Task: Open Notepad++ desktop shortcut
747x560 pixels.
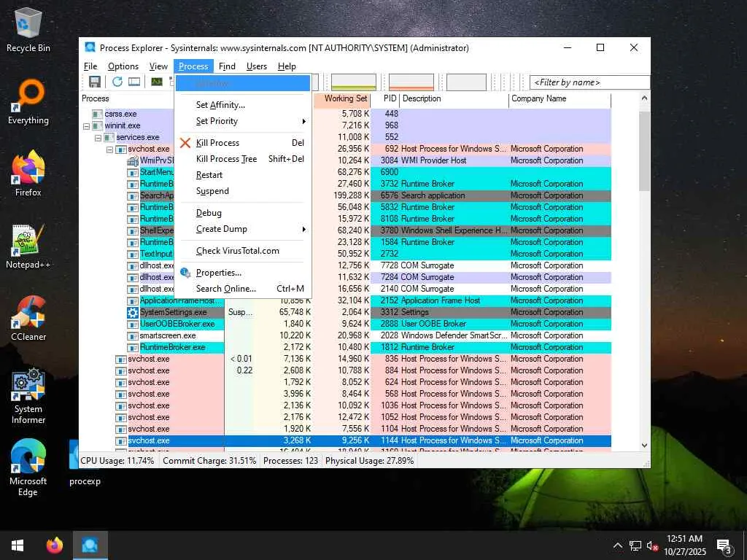Action: point(28,246)
